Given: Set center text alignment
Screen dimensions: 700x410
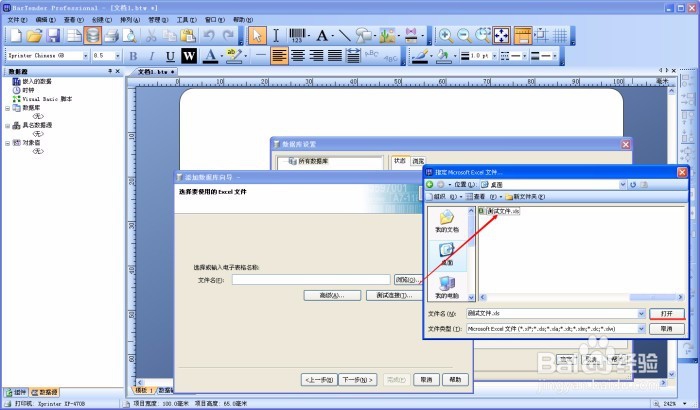Looking at the screenshot, I should tap(298, 56).
